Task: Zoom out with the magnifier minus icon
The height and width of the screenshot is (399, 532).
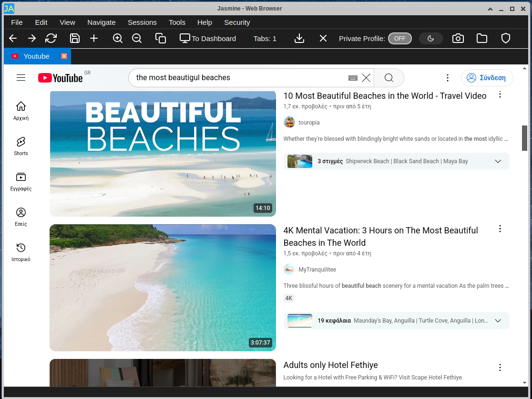Action: [x=137, y=38]
